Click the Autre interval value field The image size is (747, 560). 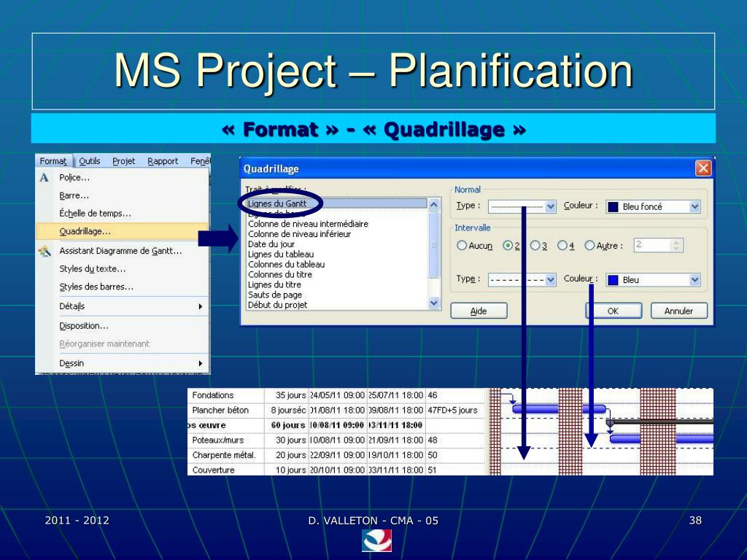(x=652, y=245)
